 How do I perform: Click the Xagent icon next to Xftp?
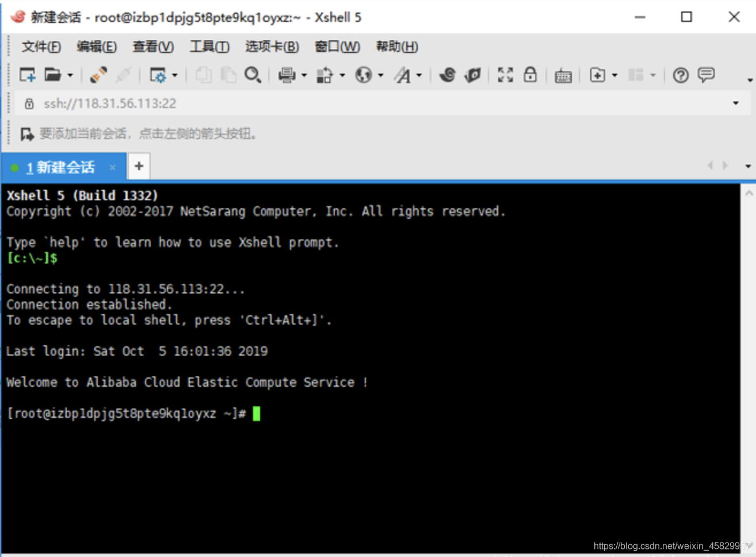click(x=472, y=75)
